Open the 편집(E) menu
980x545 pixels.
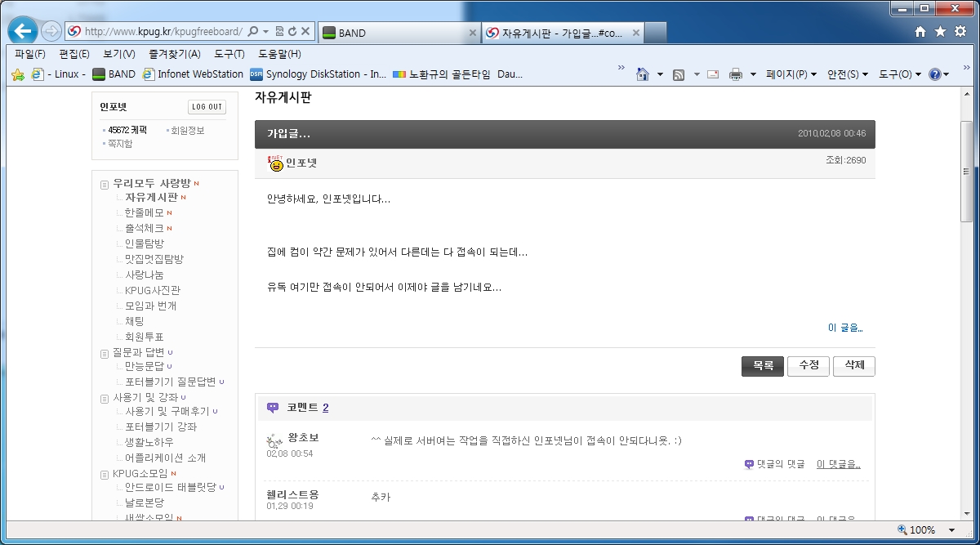(74, 54)
